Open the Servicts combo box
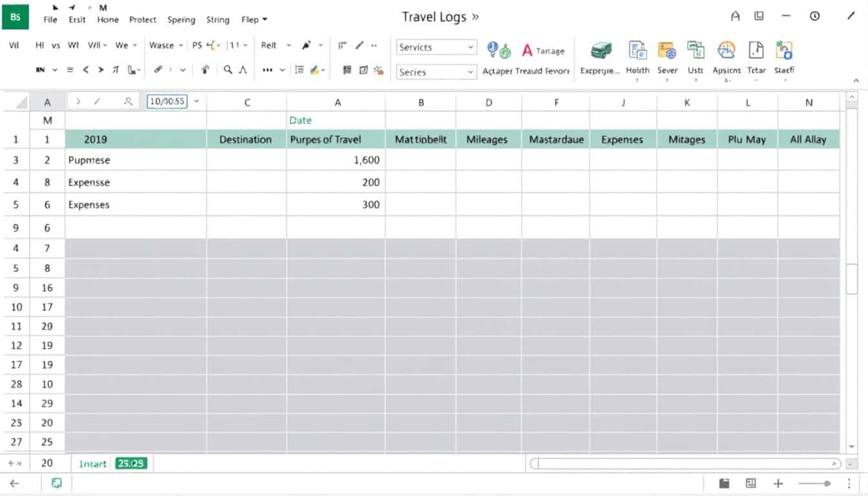868x496 pixels. click(436, 47)
